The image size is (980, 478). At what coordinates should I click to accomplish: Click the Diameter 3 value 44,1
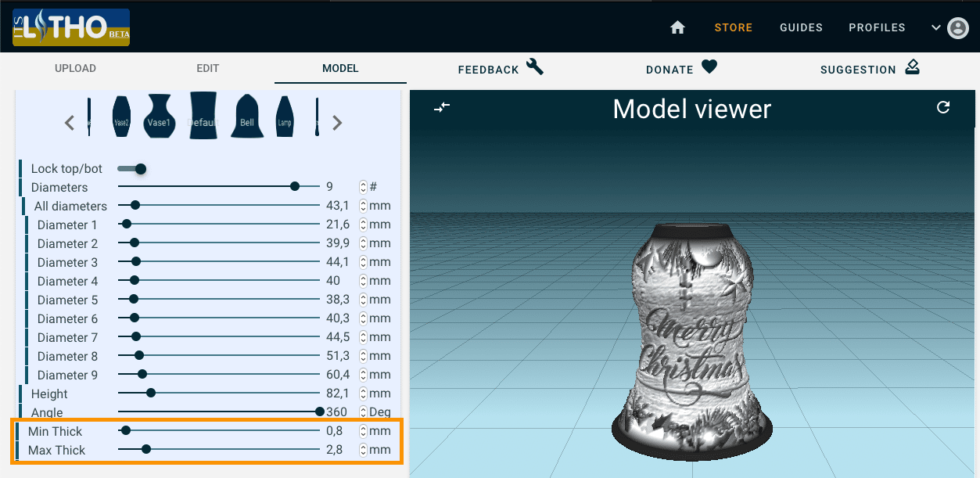[x=338, y=262]
